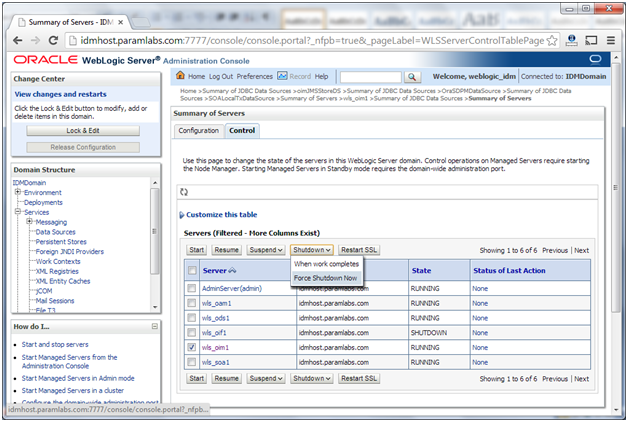Reload the page with refresh icon
This screenshot has width=628, height=422.
[53, 40]
